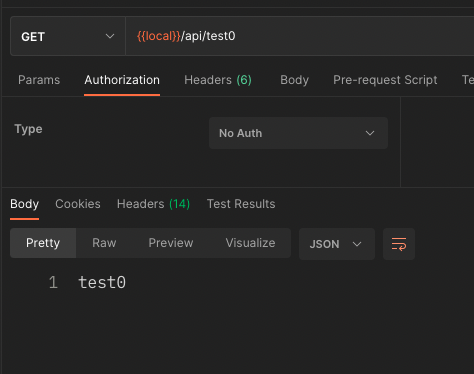Viewport: 474px width, 374px height.
Task: Switch to the Params tab
Action: (39, 80)
